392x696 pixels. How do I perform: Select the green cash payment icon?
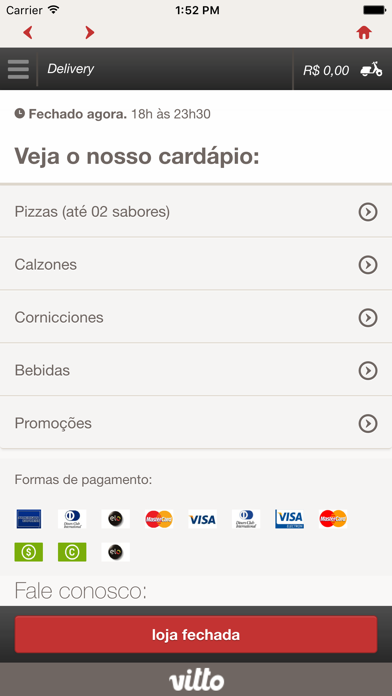pyautogui.click(x=29, y=552)
